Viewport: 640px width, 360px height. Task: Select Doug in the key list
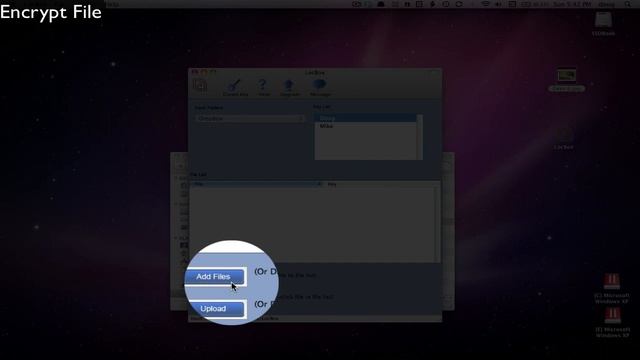pos(365,118)
